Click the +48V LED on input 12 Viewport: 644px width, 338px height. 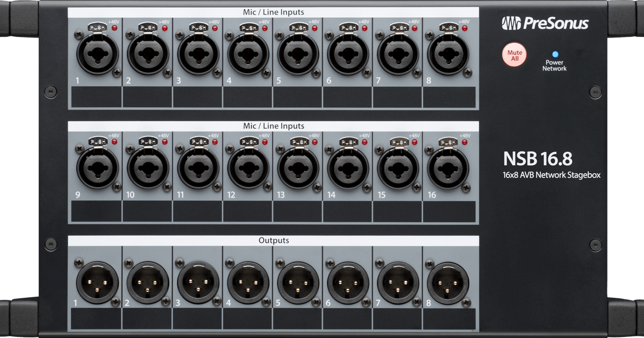click(x=265, y=142)
